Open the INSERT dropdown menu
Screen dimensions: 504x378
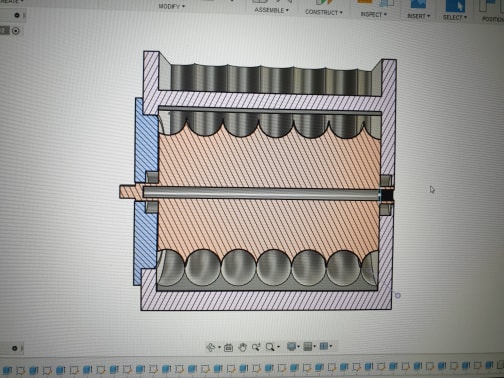418,16
